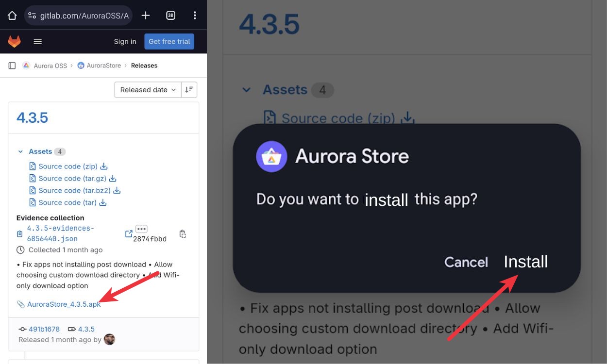Open a new browser tab with the plus icon
This screenshot has width=607, height=364.
pos(145,15)
